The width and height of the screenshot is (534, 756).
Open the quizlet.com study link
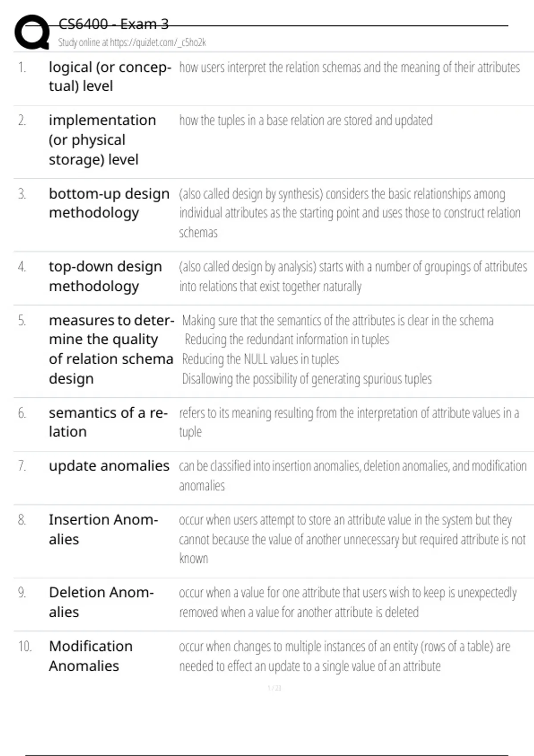[132, 43]
